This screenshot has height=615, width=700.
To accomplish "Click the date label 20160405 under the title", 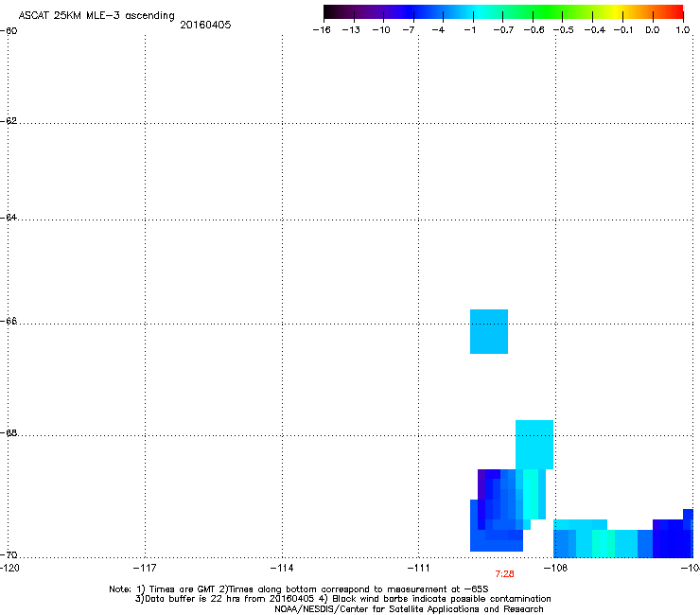I will coord(205,25).
